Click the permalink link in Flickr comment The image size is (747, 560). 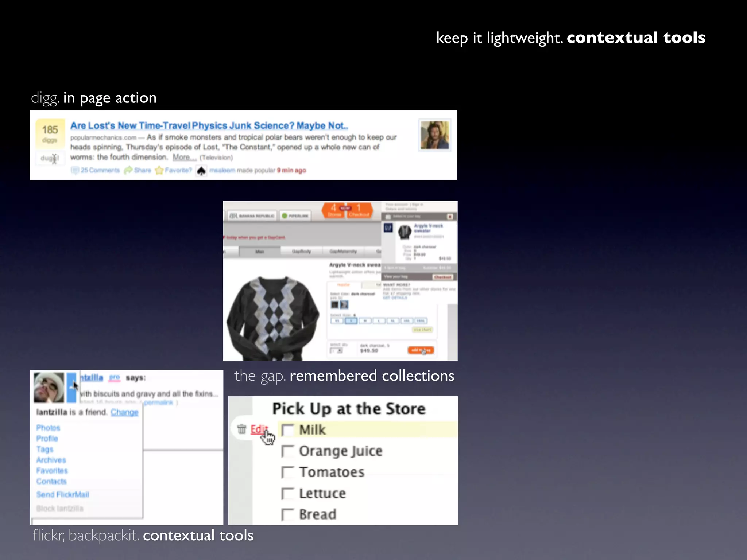pyautogui.click(x=159, y=402)
